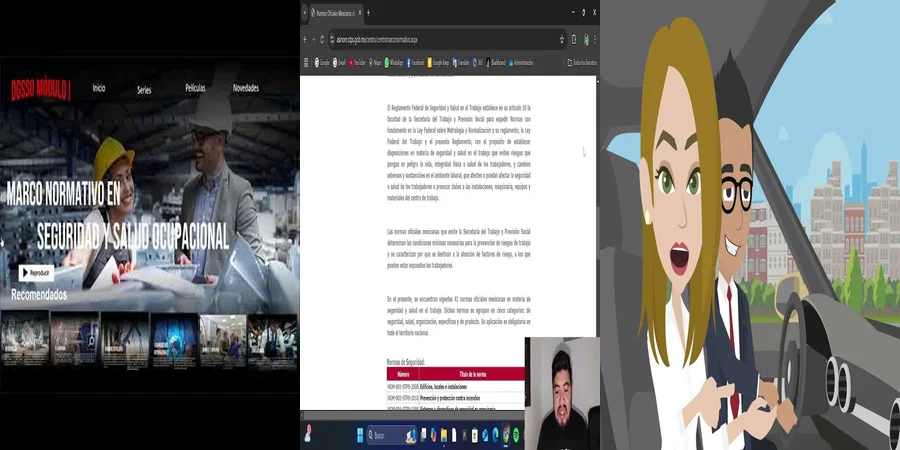Click the Normas de Seguridad heading
Image resolution: width=900 pixels, height=450 pixels.
(x=406, y=362)
